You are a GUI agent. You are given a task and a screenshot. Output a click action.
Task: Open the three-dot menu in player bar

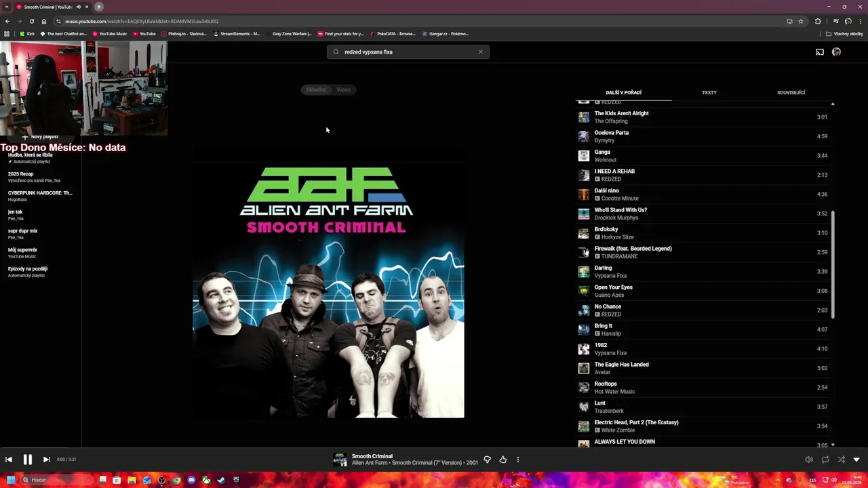(518, 460)
